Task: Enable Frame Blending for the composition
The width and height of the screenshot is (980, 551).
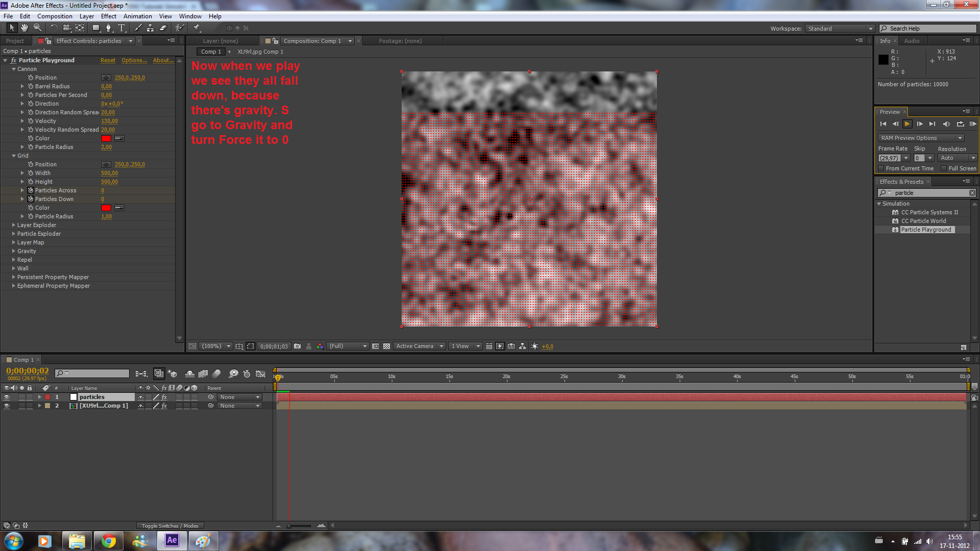Action: coord(203,374)
